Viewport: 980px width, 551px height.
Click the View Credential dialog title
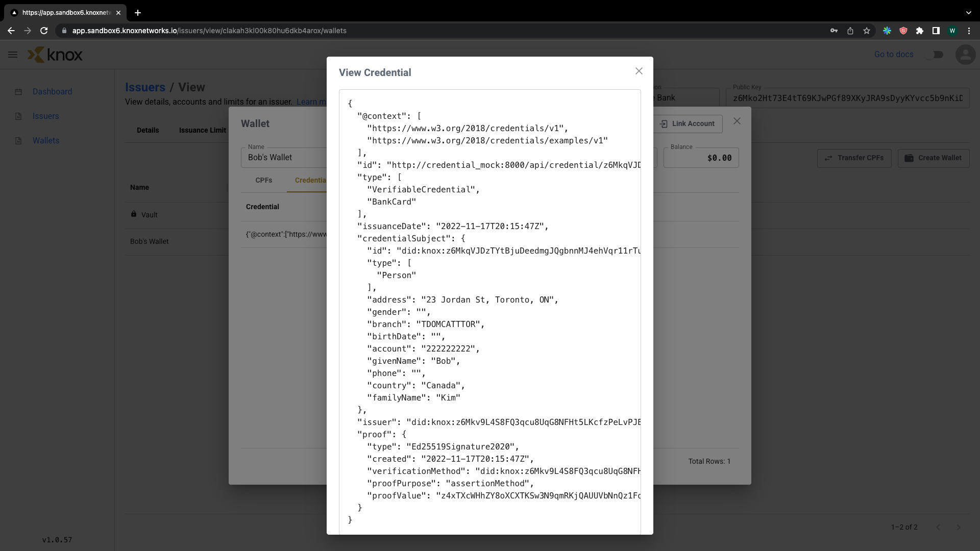coord(375,72)
